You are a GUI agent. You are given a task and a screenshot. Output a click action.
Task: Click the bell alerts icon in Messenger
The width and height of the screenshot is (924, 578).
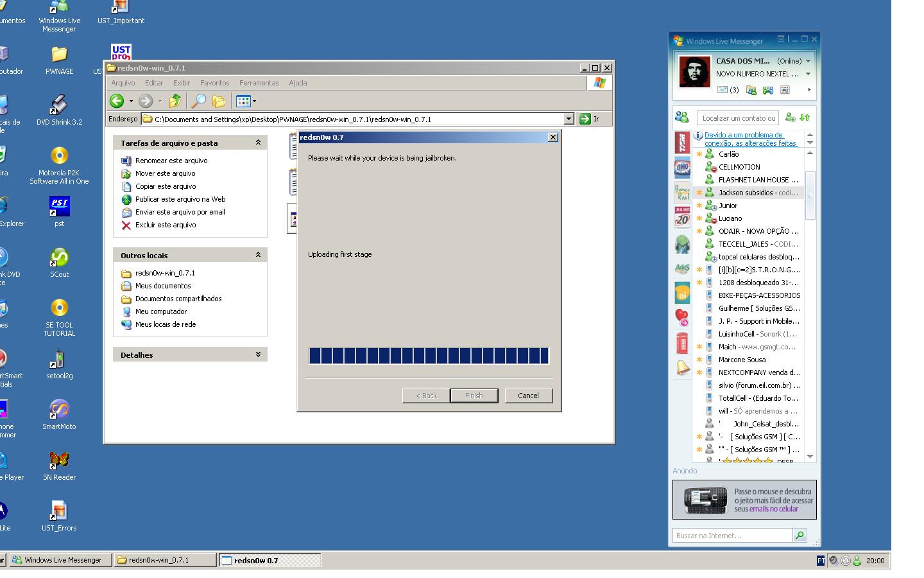coord(682,367)
